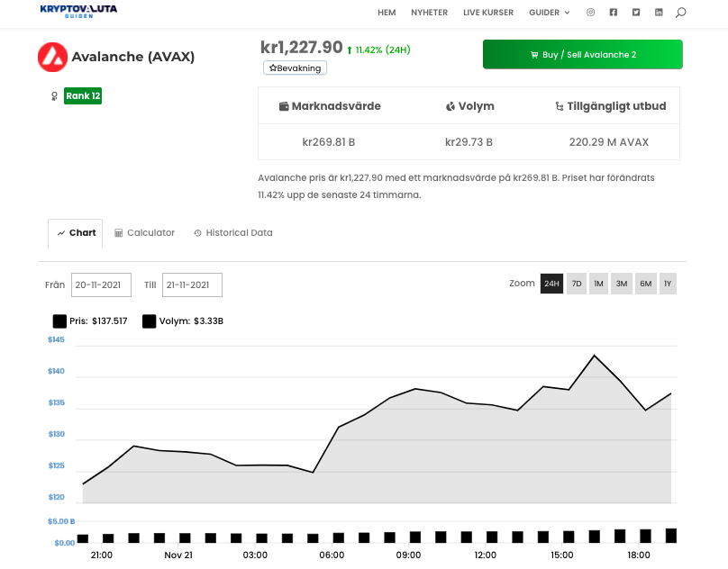Toggle the Volym series in chart legend
This screenshot has width=728, height=569.
150,321
